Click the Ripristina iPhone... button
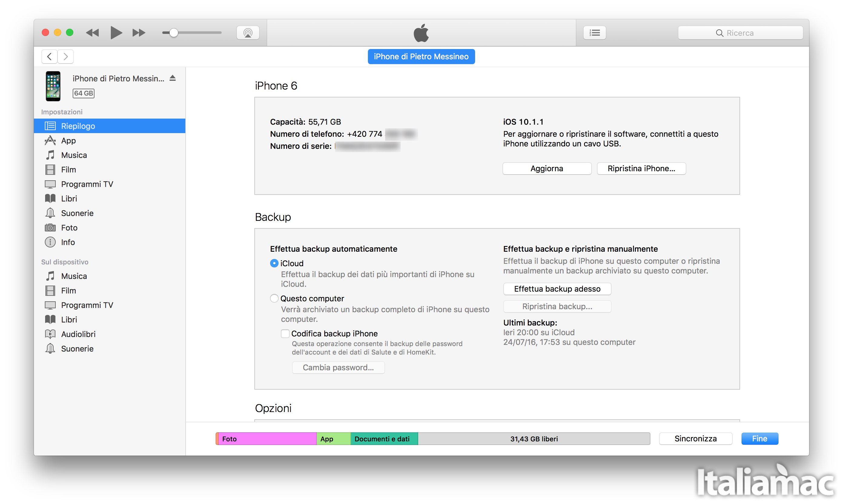The height and width of the screenshot is (504, 843). tap(641, 169)
